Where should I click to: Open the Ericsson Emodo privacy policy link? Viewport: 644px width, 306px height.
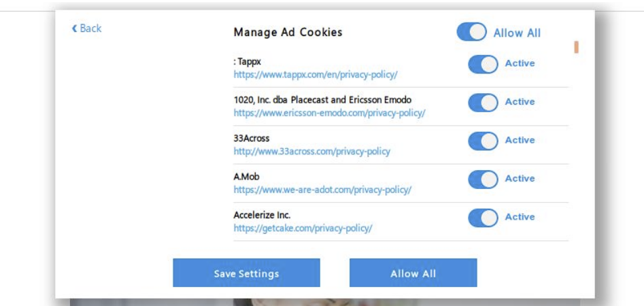pos(329,113)
